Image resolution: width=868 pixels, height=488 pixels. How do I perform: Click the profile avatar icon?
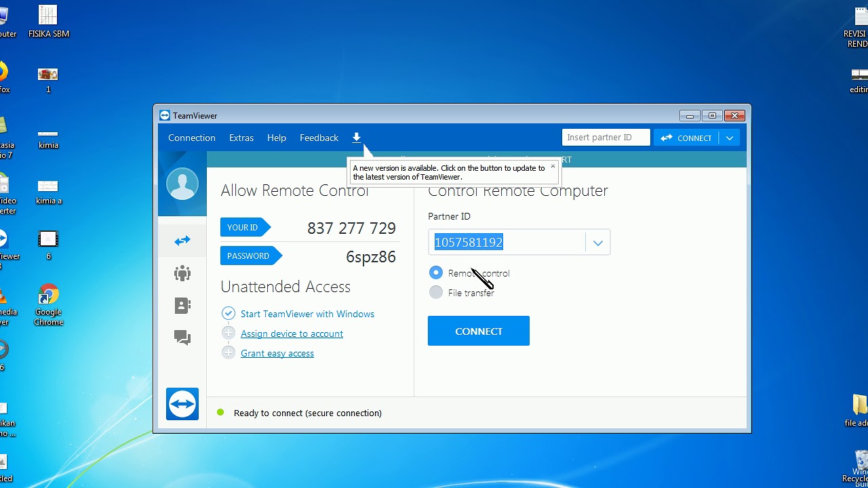(x=182, y=184)
